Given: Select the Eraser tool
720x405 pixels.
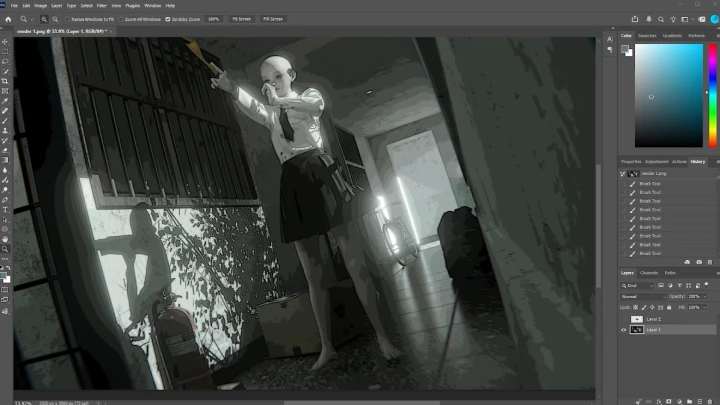Looking at the screenshot, I should (5, 150).
